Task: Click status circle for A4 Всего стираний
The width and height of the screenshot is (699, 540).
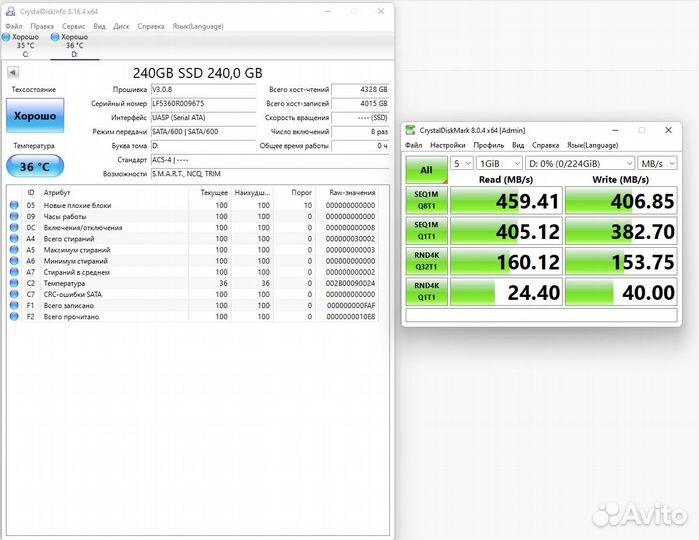Action: 14,239
